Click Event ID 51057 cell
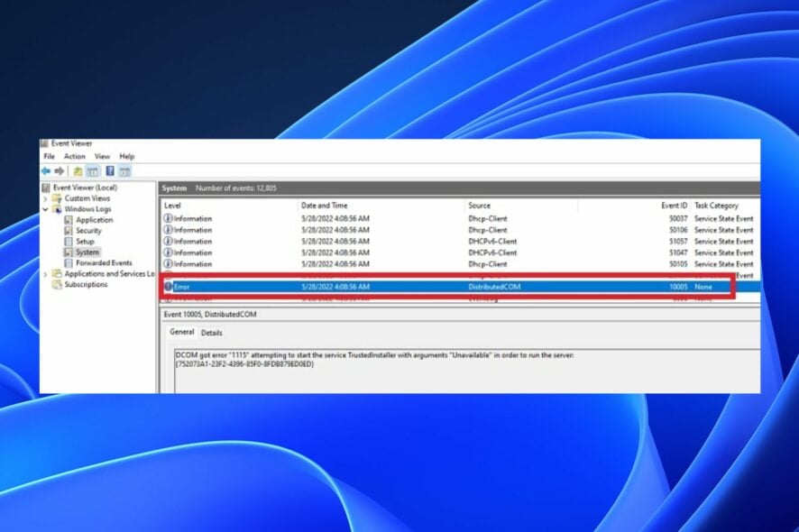 tap(678, 242)
